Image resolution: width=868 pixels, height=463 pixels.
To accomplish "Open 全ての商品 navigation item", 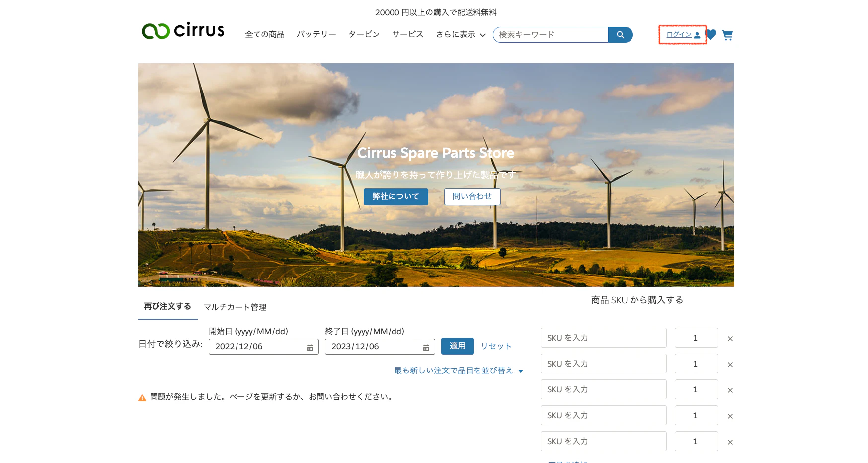I will point(265,34).
